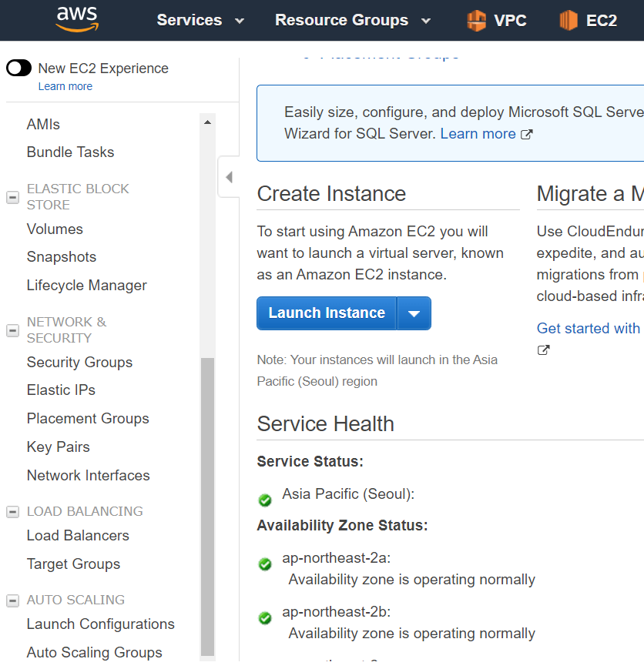
Task: Click the Availability Zone Status: label
Action: point(342,526)
